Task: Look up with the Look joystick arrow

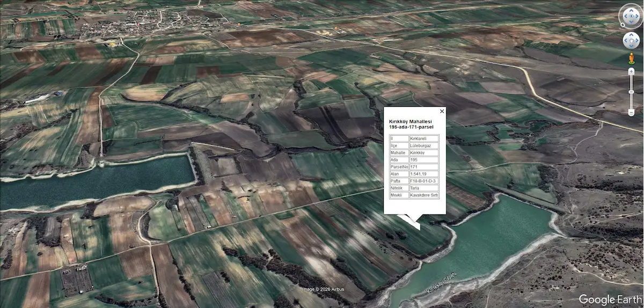Action: tap(631, 10)
